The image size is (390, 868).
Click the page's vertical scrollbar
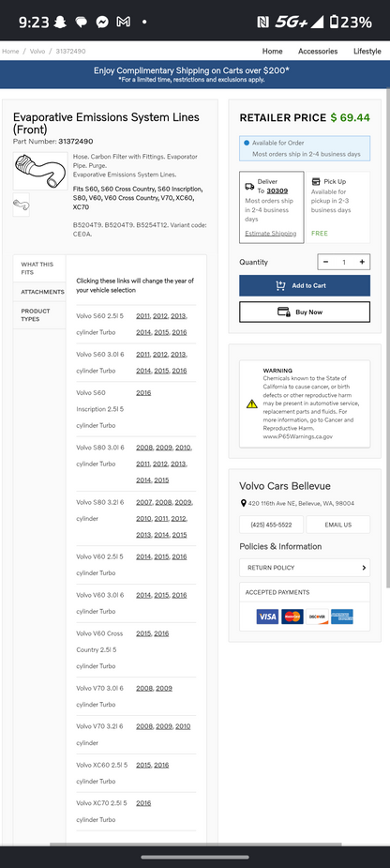tap(388, 338)
